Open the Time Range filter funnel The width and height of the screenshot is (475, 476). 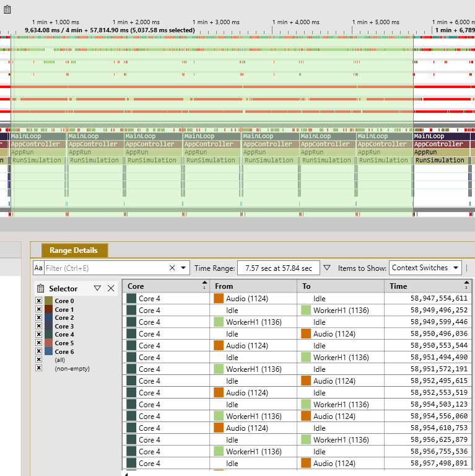(x=326, y=268)
